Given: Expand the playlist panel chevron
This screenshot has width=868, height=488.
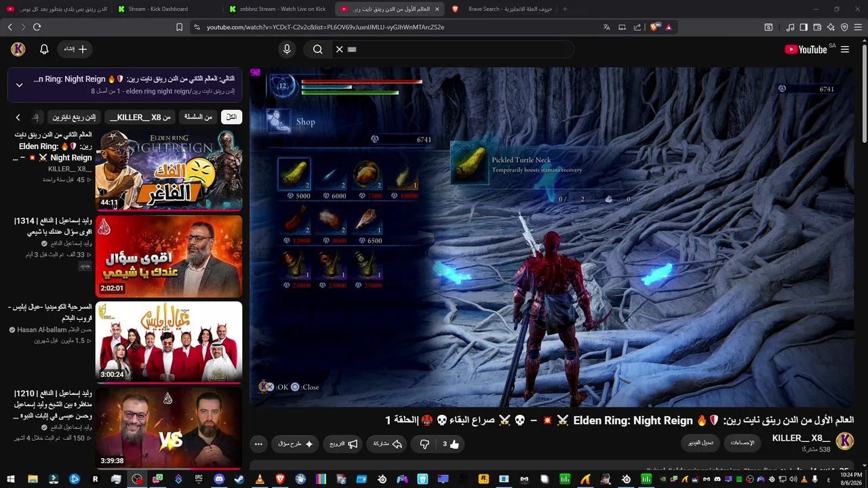Looking at the screenshot, I should pyautogui.click(x=19, y=85).
